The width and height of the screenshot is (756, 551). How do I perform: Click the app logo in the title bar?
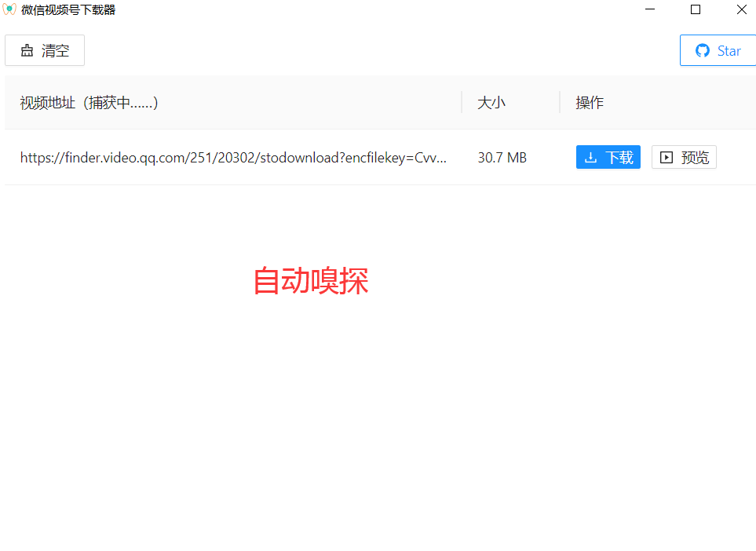click(x=9, y=9)
